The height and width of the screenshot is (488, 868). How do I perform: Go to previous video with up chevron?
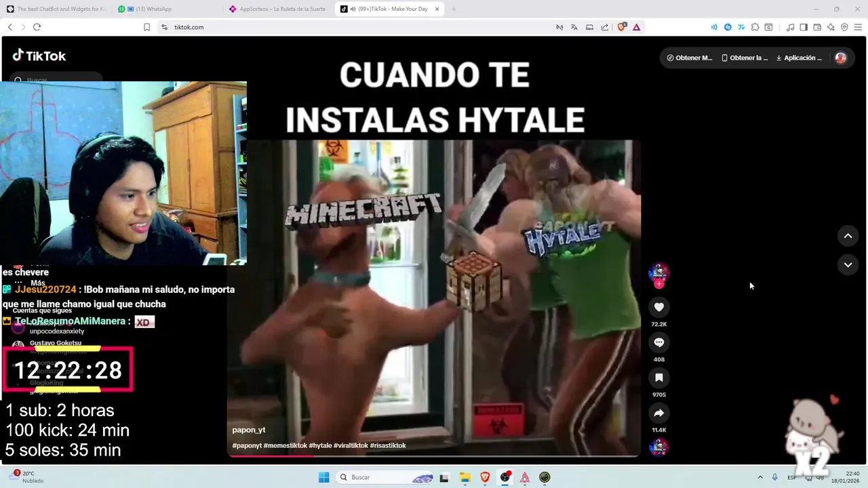pyautogui.click(x=848, y=236)
